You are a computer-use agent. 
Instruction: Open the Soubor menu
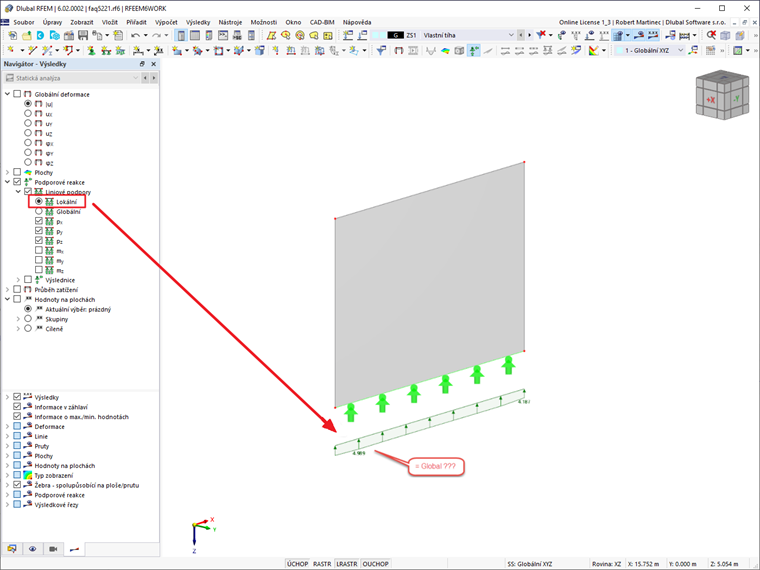(24, 22)
